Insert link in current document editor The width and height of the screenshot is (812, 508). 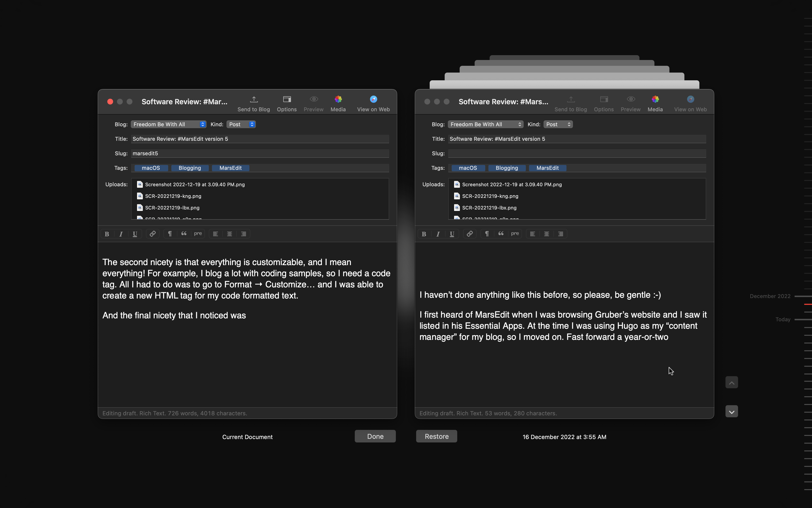point(153,234)
